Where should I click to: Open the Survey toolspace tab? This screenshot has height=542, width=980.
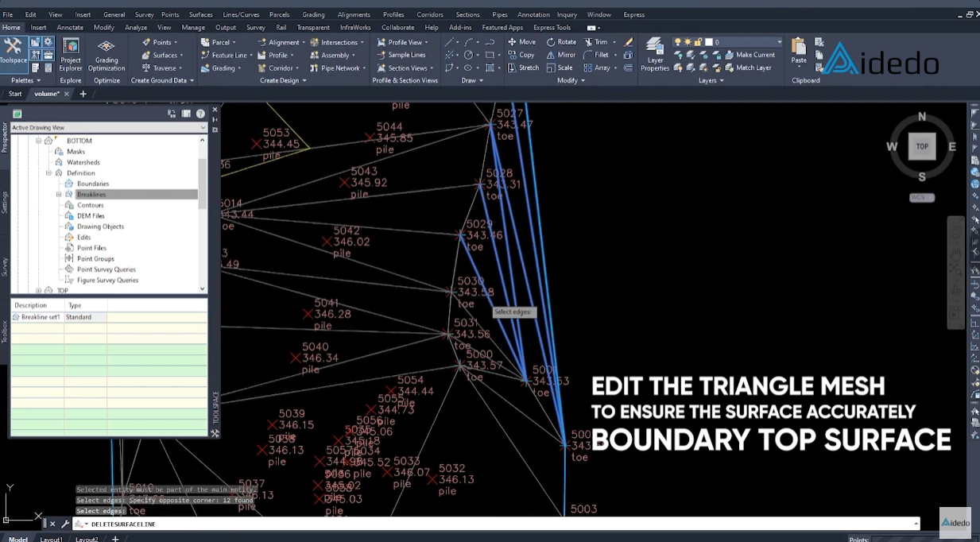(4, 266)
